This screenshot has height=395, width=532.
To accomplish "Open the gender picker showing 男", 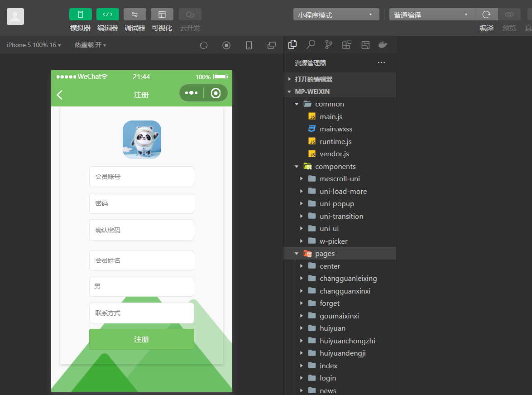I will (142, 287).
